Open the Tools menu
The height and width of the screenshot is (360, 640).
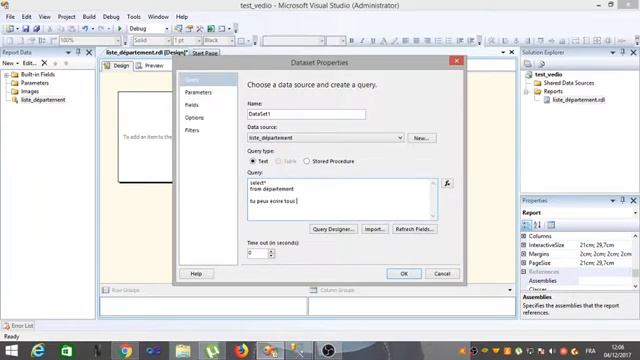click(x=133, y=17)
